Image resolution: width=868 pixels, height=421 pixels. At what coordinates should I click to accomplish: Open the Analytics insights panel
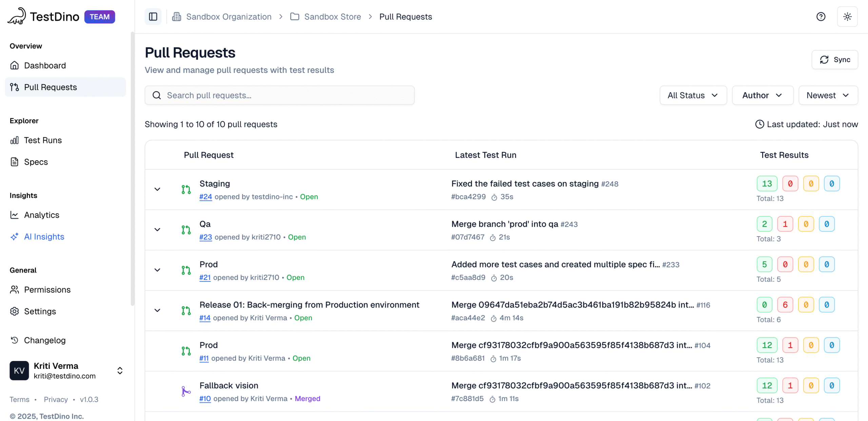pos(41,215)
